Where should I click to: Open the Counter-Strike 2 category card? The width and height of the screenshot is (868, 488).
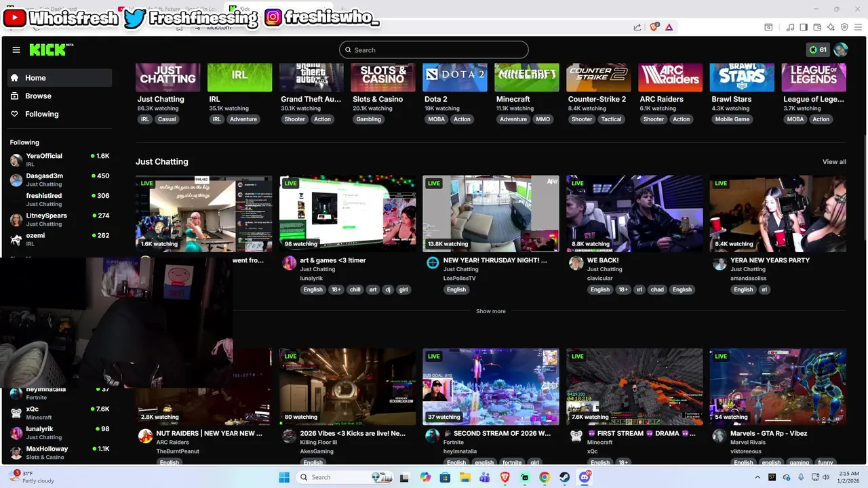pyautogui.click(x=599, y=94)
